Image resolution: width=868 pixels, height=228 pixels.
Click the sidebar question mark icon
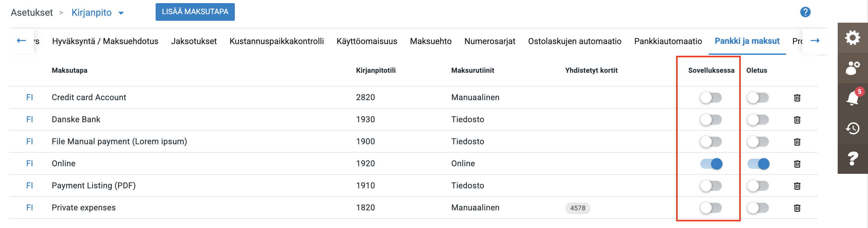(x=852, y=158)
